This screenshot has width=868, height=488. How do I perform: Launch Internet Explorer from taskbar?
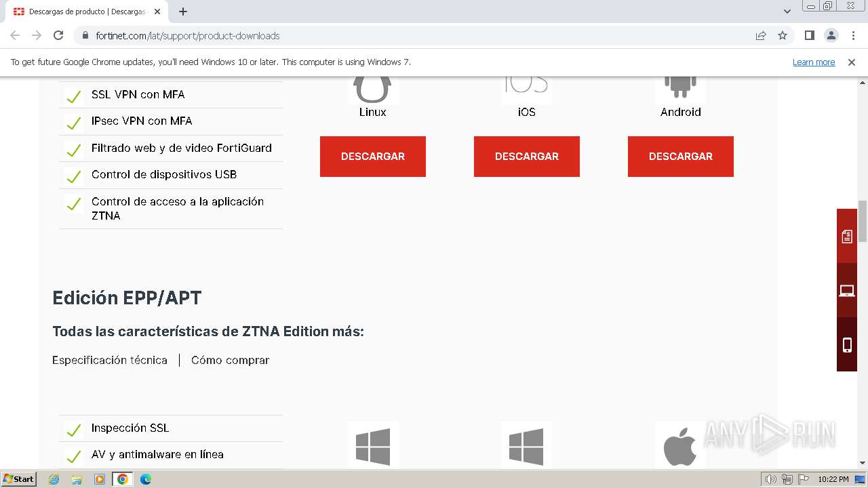click(54, 479)
